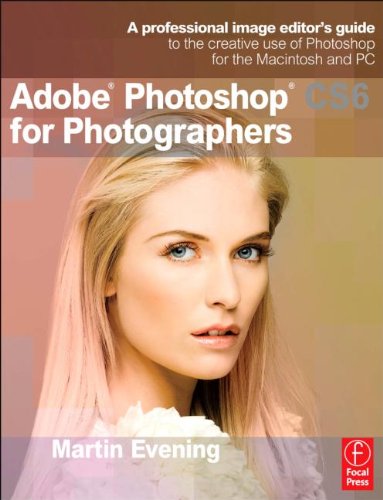Click the grey 'CS6' text
This screenshot has height=500, width=383.
[x=336, y=97]
